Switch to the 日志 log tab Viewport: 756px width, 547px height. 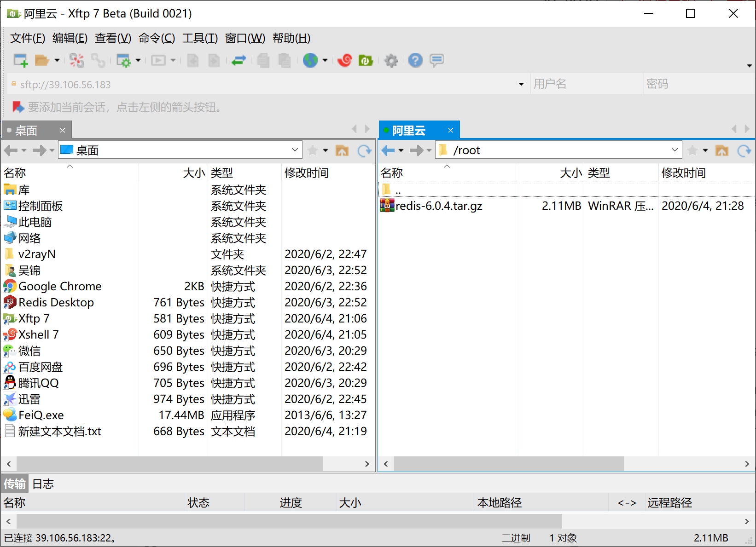[x=43, y=484]
